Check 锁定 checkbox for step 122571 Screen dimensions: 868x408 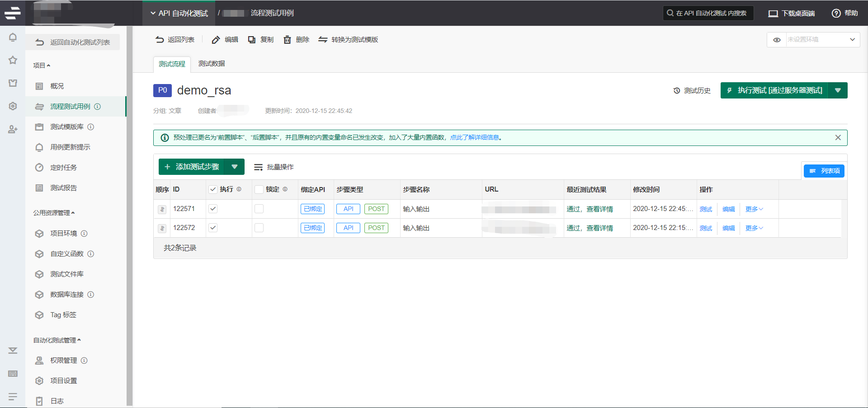click(x=259, y=209)
